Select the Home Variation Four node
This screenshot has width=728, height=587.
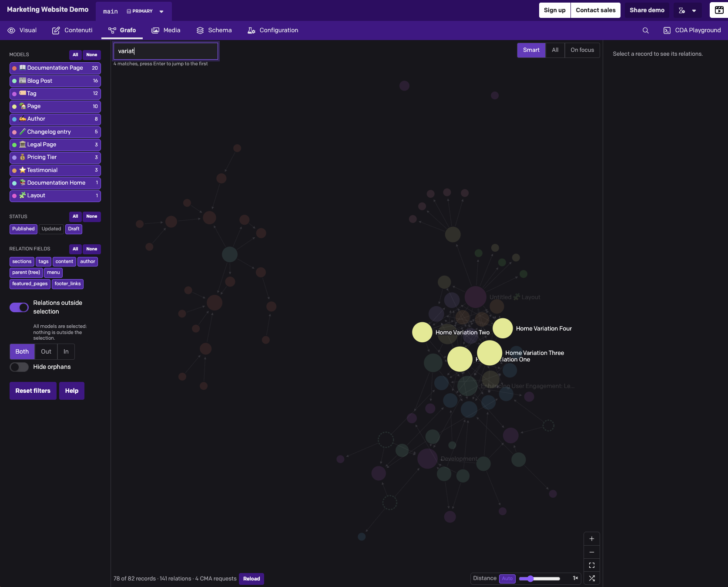click(x=503, y=328)
